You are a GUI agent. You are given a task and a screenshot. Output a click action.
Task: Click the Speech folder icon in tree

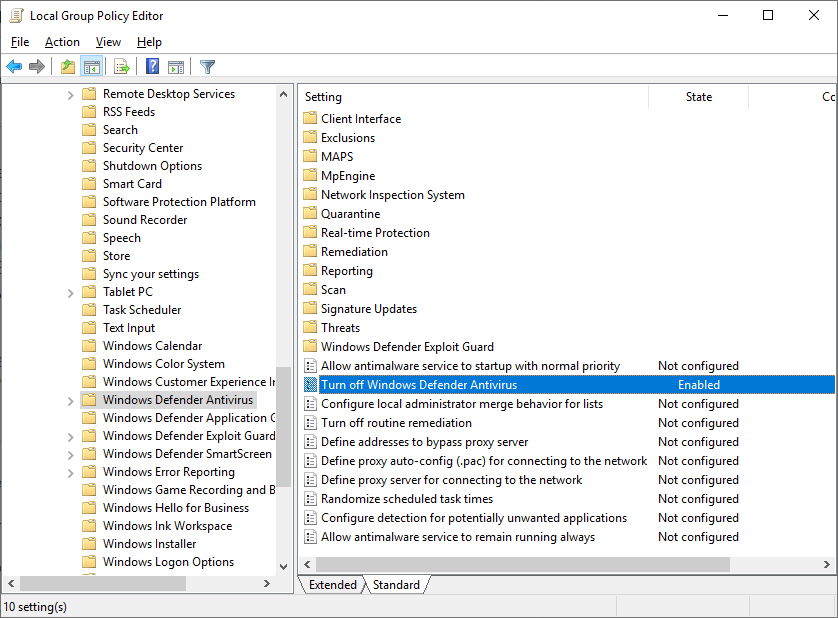89,237
